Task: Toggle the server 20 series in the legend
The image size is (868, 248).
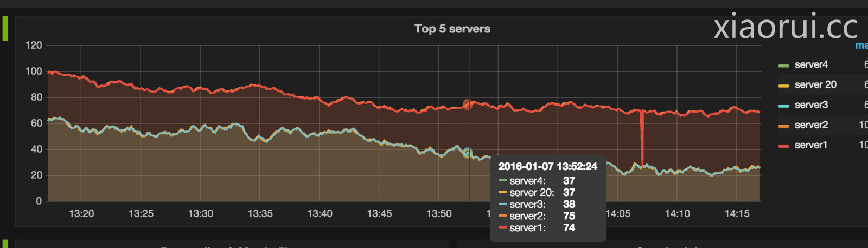Action: 815,85
